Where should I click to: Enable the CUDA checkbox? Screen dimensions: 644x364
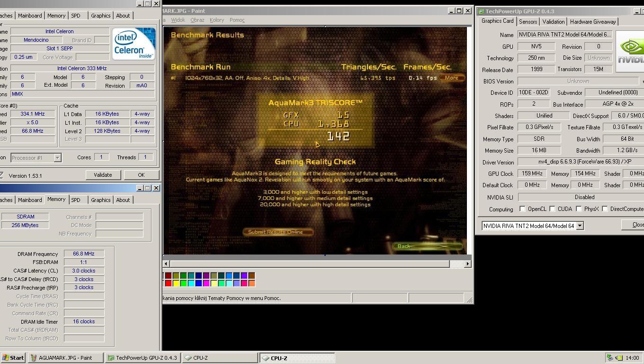pos(552,209)
